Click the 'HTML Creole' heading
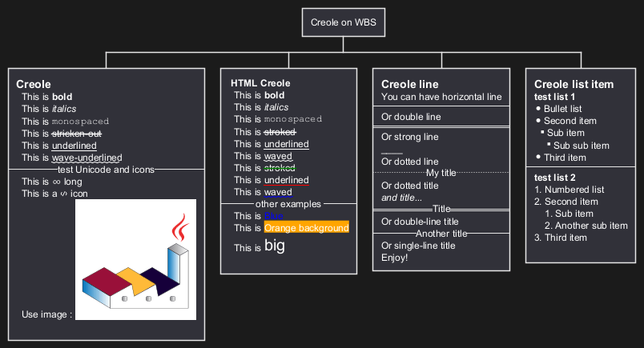 260,83
